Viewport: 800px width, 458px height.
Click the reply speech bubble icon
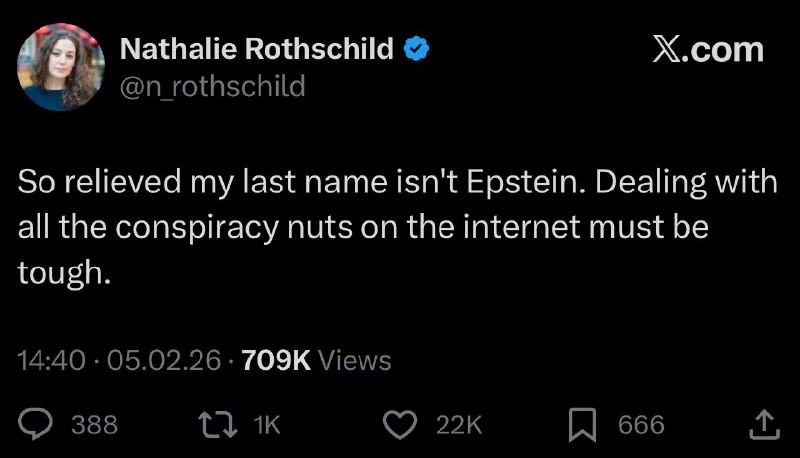(36, 425)
